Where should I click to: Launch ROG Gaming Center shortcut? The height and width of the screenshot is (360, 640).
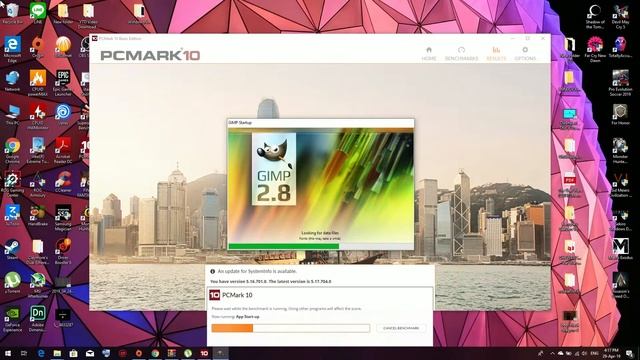[12, 184]
